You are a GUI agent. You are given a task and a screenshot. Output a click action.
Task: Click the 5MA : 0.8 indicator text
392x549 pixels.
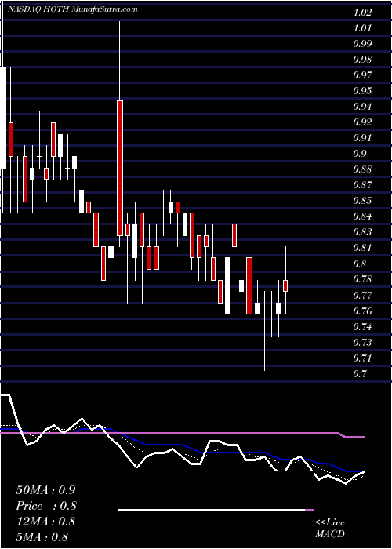pyautogui.click(x=42, y=537)
